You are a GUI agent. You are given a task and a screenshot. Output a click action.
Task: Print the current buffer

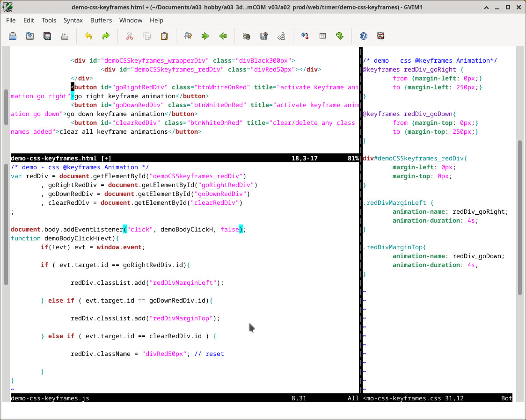point(65,36)
